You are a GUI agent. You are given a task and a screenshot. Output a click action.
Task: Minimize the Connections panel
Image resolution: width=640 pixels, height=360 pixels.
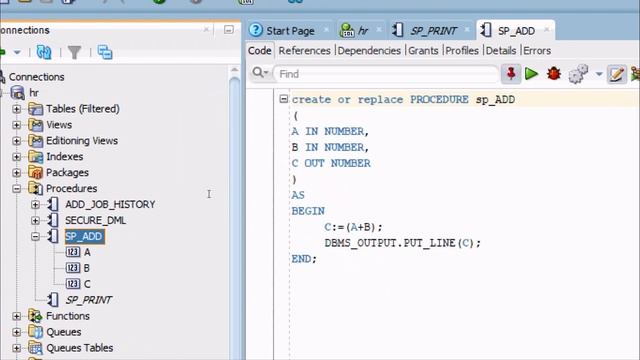pos(229,30)
